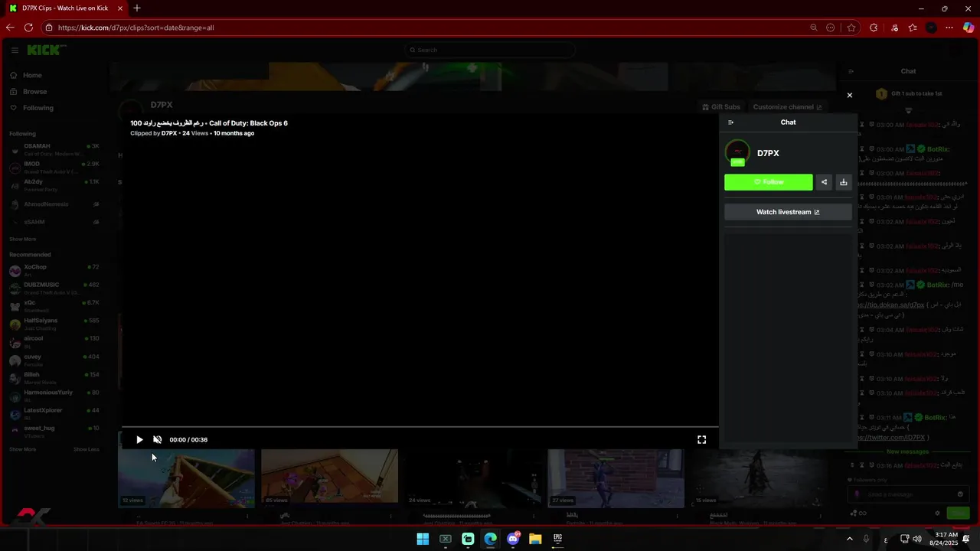The width and height of the screenshot is (980, 551).
Task: Open AhmedNemesis offline channel
Action: pyautogui.click(x=54, y=204)
